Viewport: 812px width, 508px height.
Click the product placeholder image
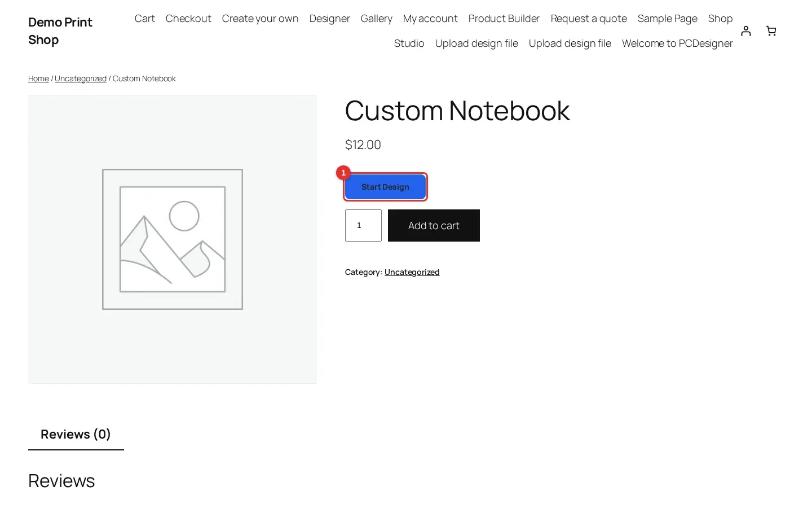click(173, 239)
